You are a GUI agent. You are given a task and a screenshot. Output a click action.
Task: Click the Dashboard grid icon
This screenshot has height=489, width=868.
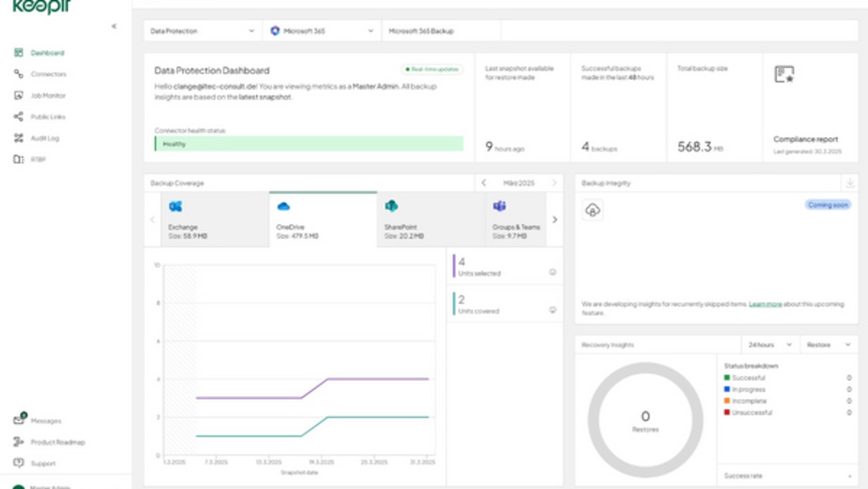(x=18, y=53)
